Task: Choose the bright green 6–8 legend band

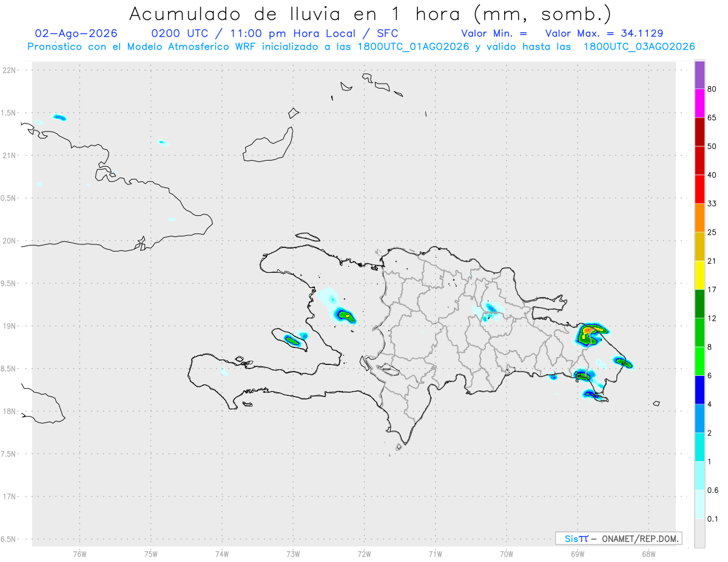Action: click(699, 361)
